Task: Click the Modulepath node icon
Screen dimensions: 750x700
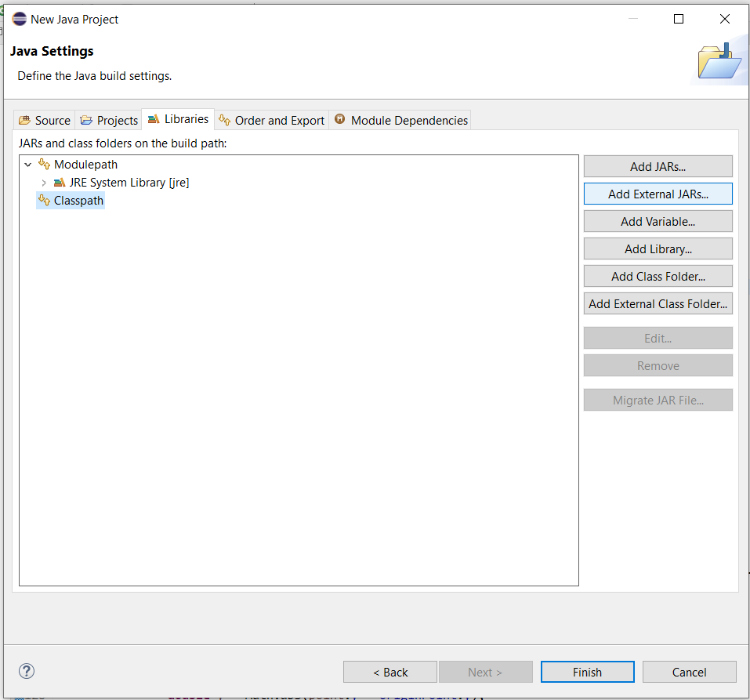Action: tap(44, 165)
